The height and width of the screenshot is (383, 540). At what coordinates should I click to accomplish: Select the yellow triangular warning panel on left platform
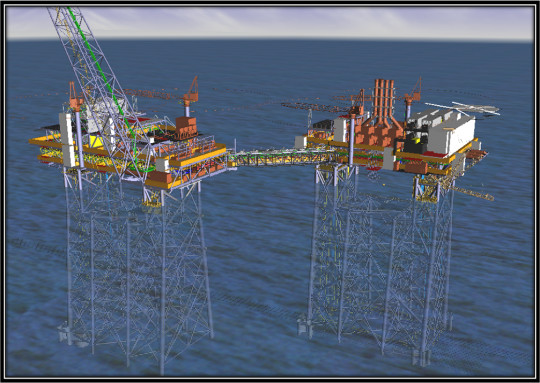96,141
